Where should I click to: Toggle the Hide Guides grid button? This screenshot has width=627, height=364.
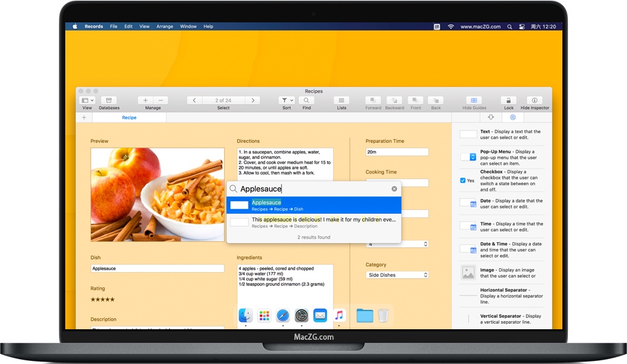click(x=474, y=100)
